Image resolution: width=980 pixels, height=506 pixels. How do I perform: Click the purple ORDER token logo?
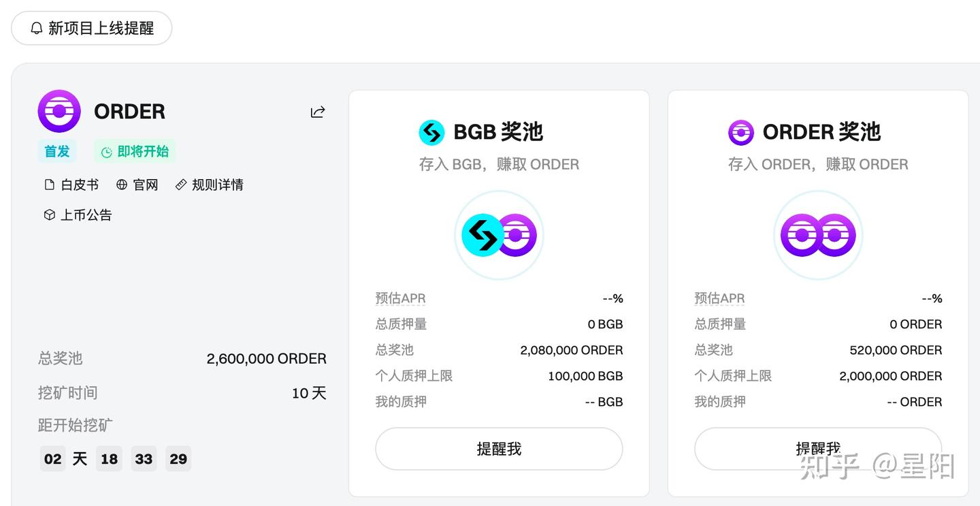tap(59, 111)
